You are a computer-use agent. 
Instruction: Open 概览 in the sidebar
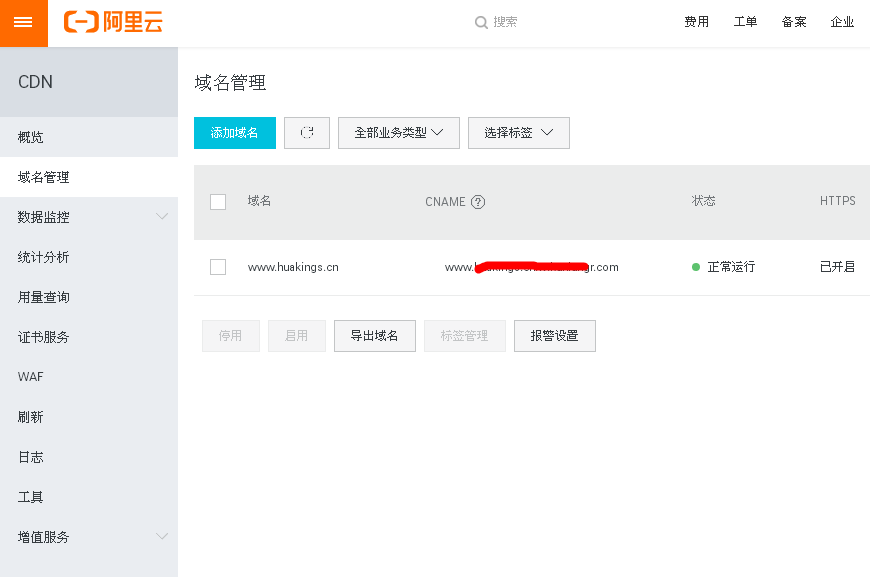click(x=89, y=137)
